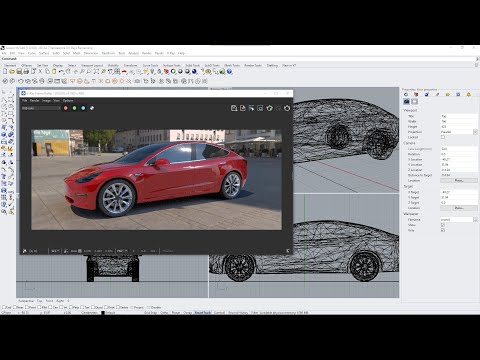480x360 pixels.
Task: Click the color wheel icon in Properties panel
Action: tap(406, 95)
